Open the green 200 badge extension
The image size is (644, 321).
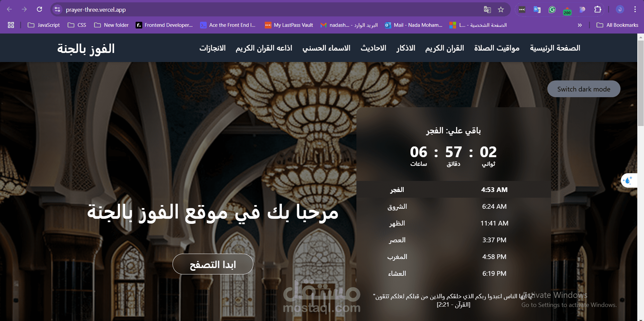(x=567, y=10)
